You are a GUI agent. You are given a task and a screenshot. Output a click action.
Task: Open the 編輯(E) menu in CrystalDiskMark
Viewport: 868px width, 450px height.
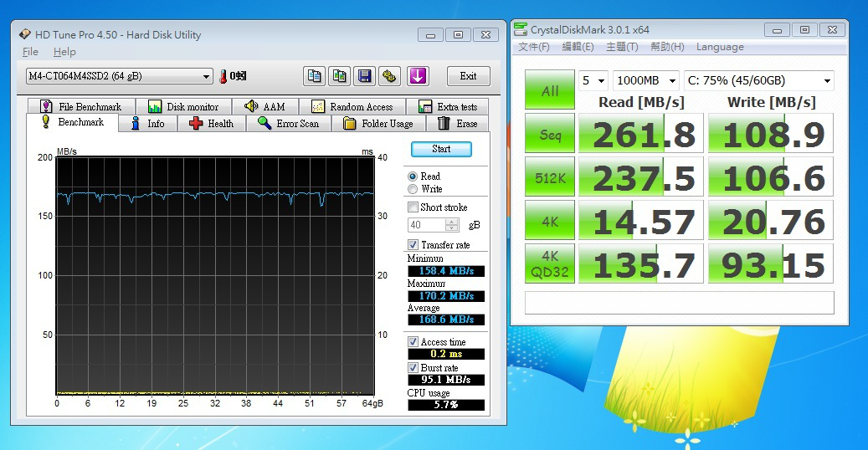tap(578, 47)
